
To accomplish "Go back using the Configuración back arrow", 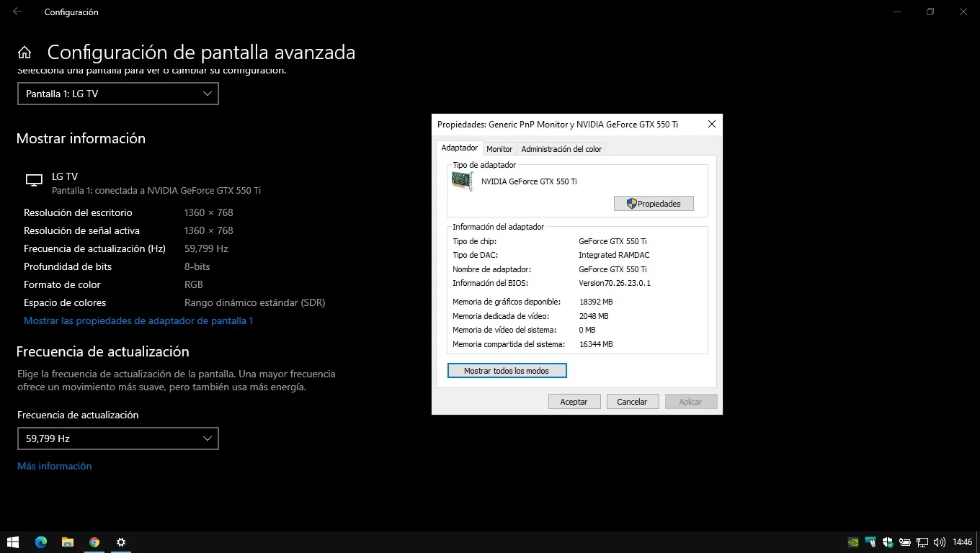I will (17, 12).
